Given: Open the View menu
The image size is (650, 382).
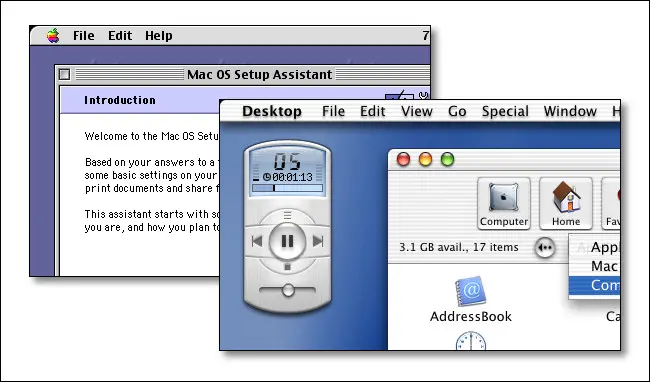Looking at the screenshot, I should point(417,111).
